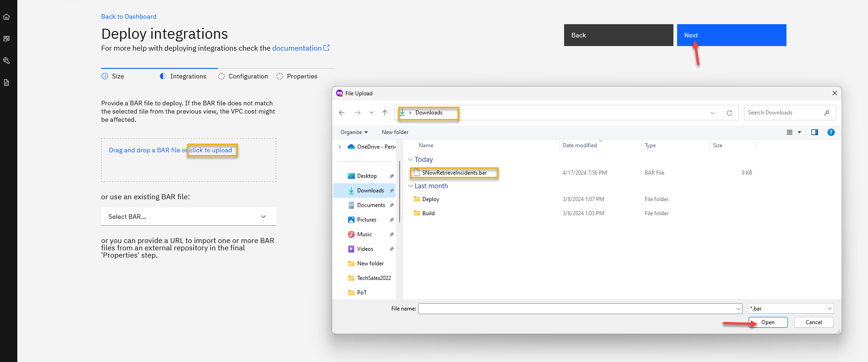This screenshot has width=868, height=362.
Task: Open the file dialog help icon
Action: click(x=831, y=132)
